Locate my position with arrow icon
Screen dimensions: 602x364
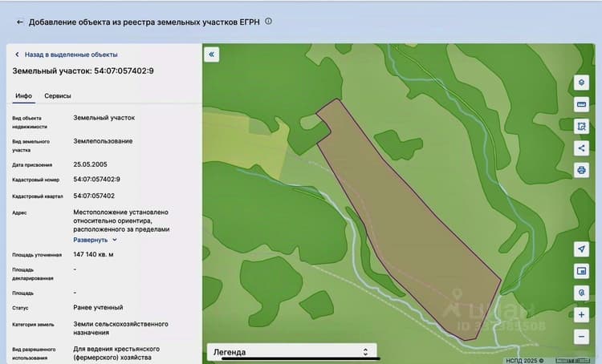(x=581, y=249)
